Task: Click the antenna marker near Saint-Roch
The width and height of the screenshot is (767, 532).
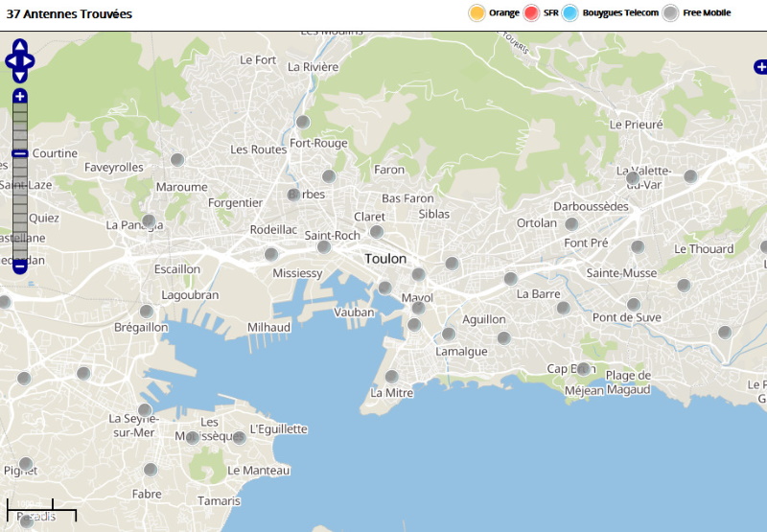Action: (x=324, y=246)
